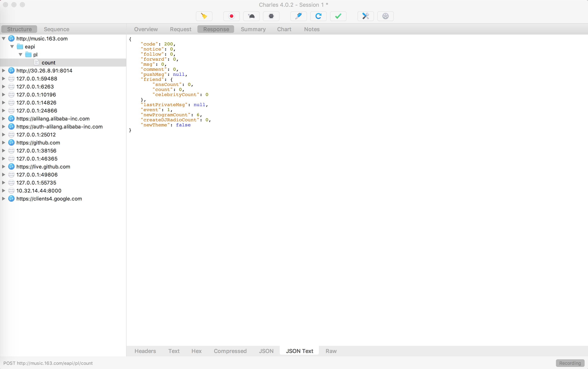This screenshot has height=369, width=588.
Task: Expand the https://github.com host
Action: [4, 143]
